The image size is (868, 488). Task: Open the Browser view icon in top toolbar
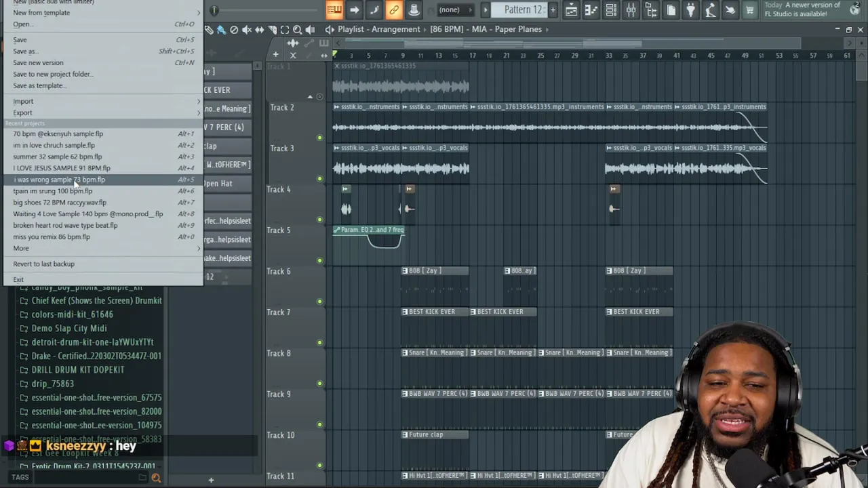coord(651,9)
